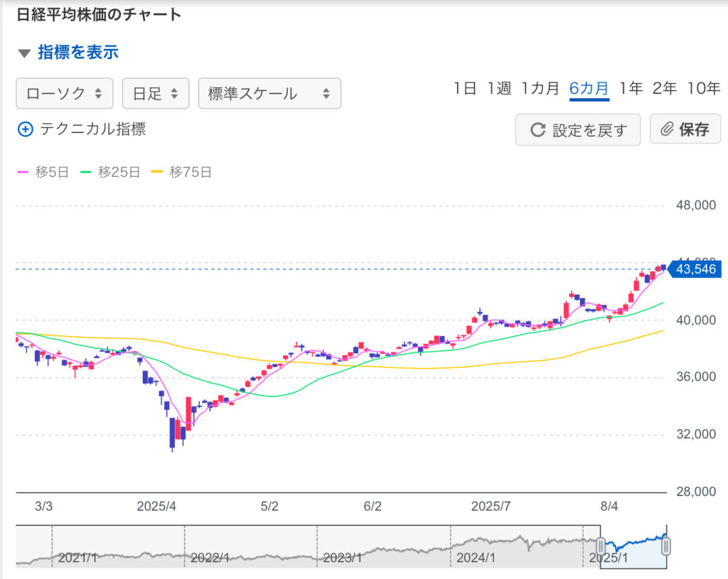Open the 標準スケール scale dropdown
Screen dimensions: 728x579
[269, 93]
